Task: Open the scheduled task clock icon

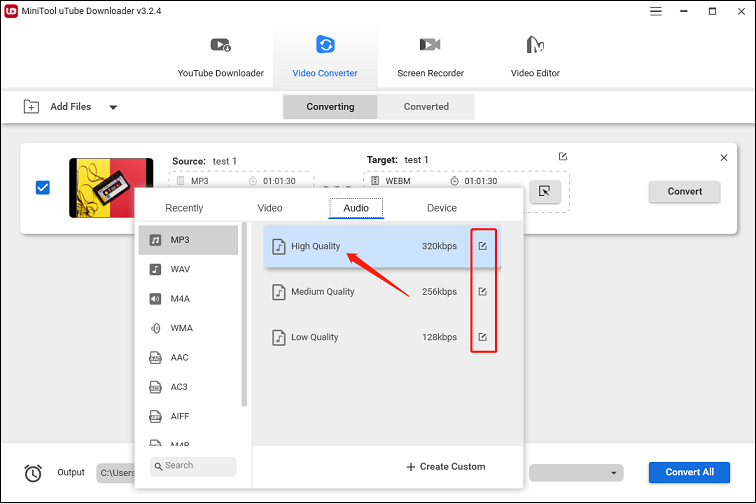Action: click(x=33, y=473)
